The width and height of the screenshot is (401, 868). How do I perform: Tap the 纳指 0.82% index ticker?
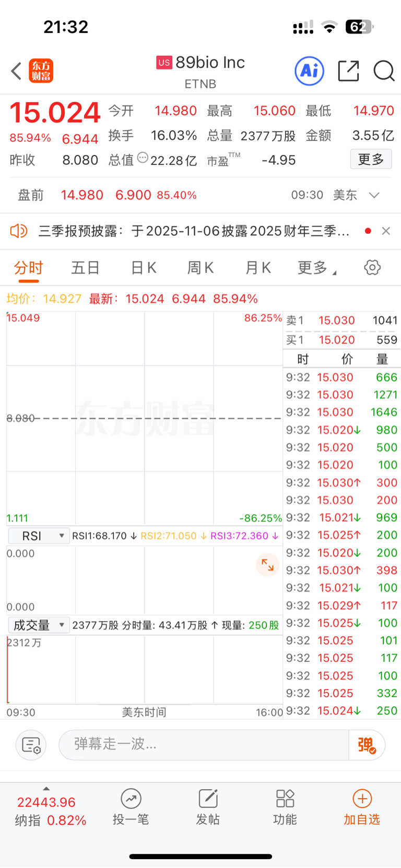pyautogui.click(x=51, y=821)
